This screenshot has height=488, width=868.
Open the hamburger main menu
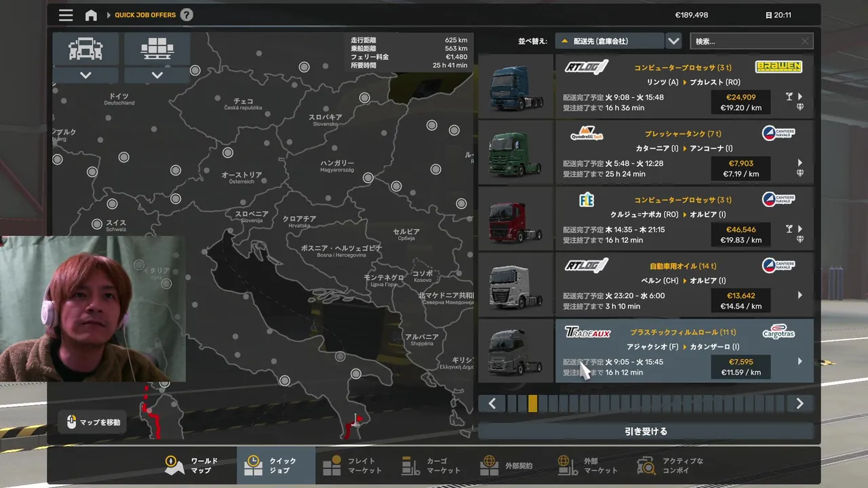click(x=66, y=15)
